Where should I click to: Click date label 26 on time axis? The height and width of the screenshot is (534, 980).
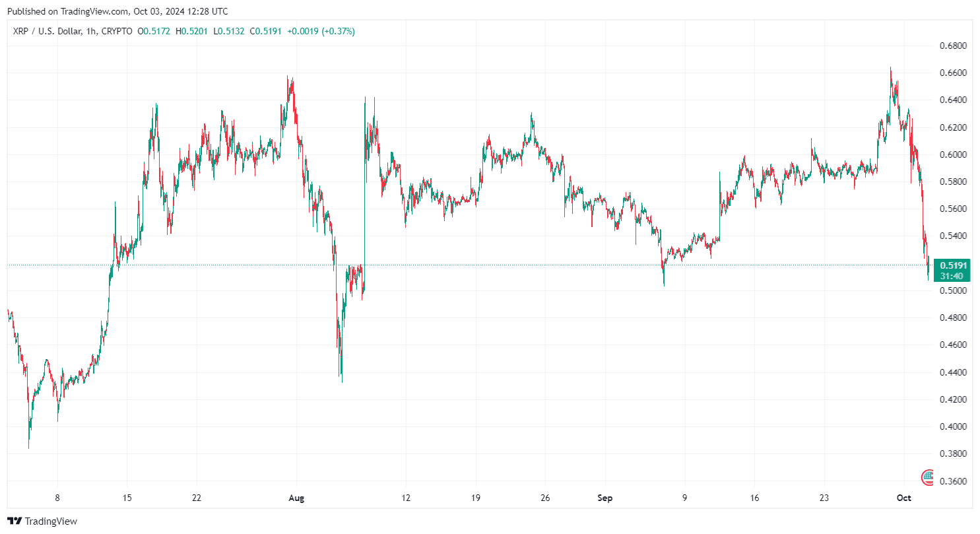click(x=545, y=498)
